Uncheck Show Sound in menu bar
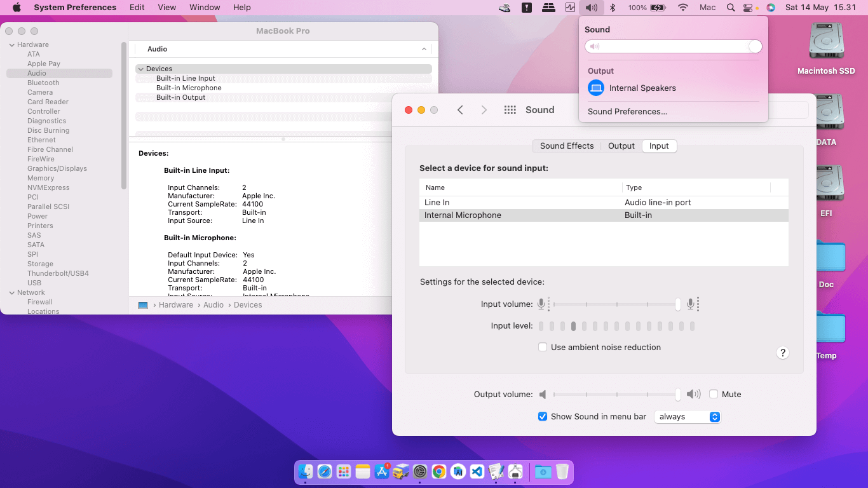The image size is (868, 488). 543,416
